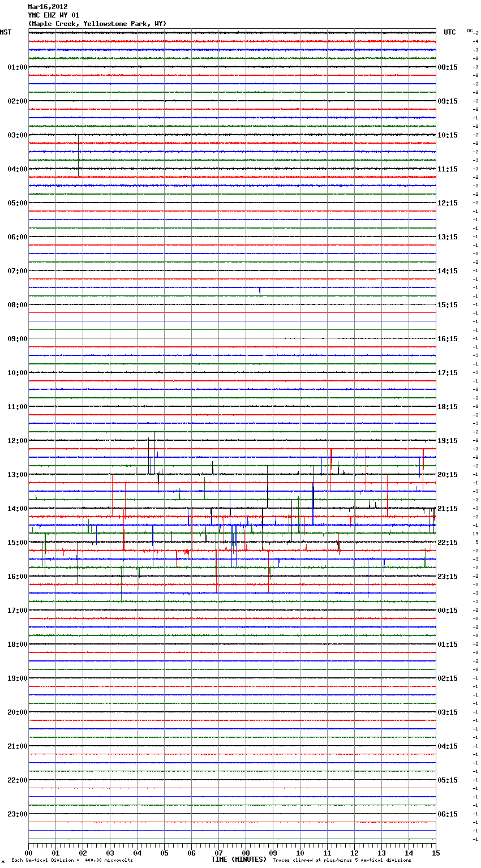Click the 02:15 UTC time label
This screenshot has height=868, width=481.
448,678
